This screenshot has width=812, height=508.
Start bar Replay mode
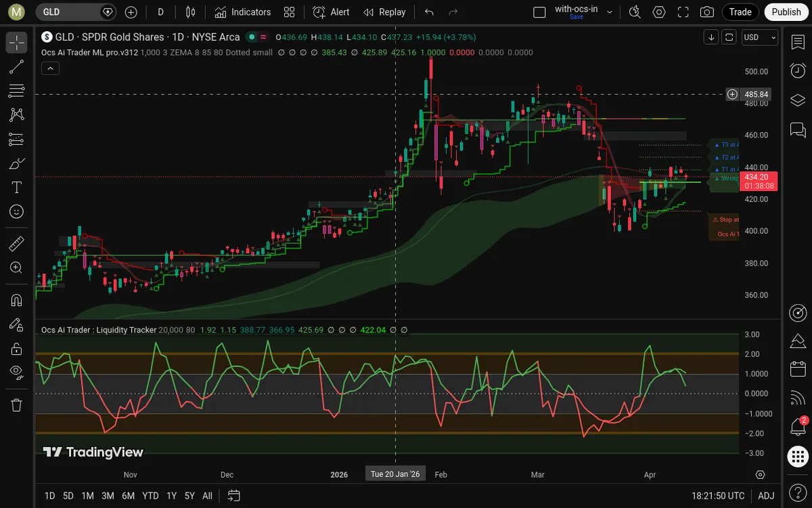tap(384, 12)
